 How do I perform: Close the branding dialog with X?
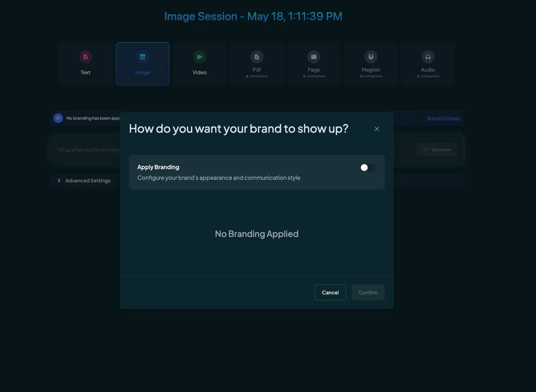(x=377, y=129)
